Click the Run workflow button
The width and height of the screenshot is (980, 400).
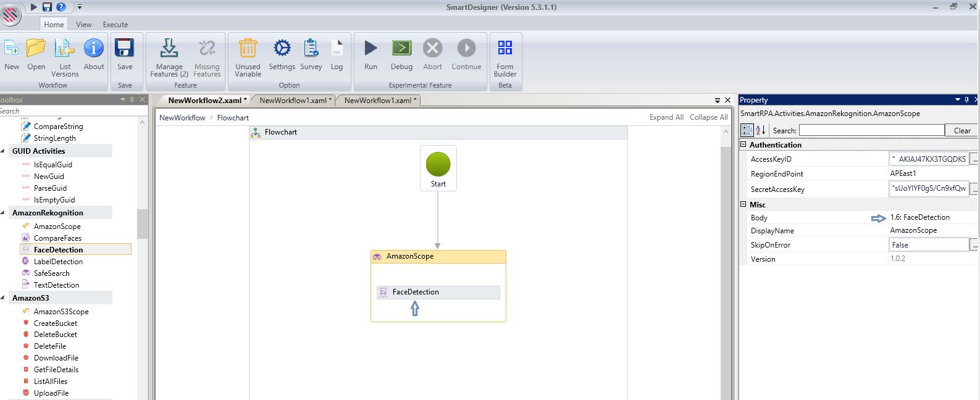pyautogui.click(x=371, y=49)
